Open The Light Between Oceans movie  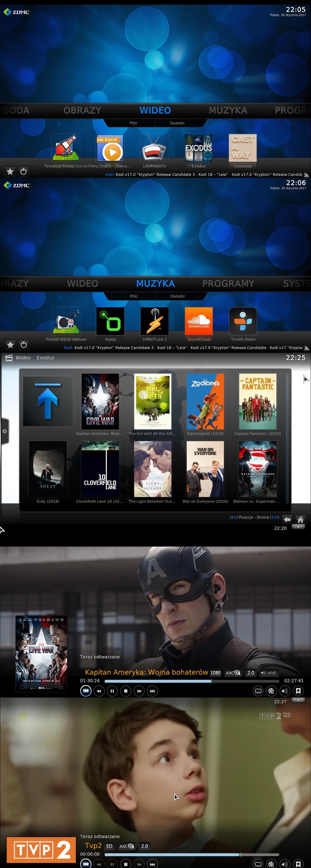coord(152,469)
